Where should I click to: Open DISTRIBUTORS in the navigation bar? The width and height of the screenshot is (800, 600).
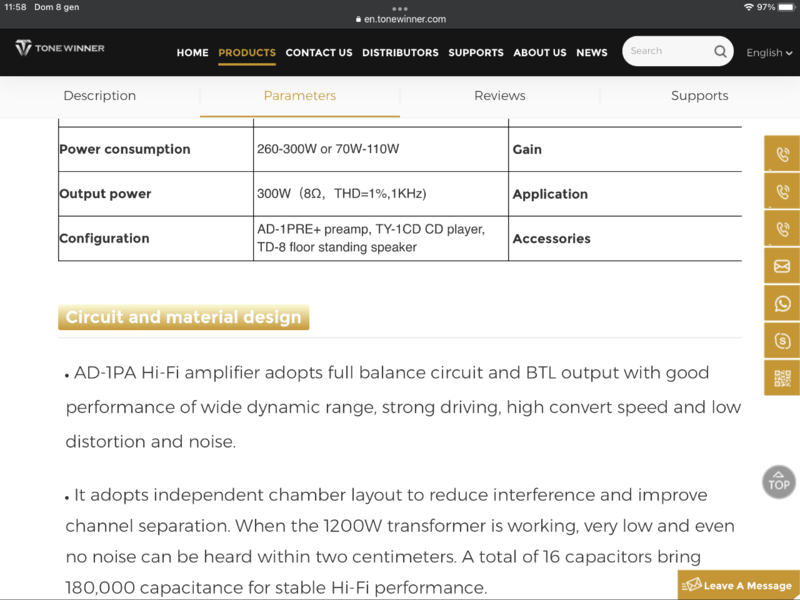click(x=400, y=53)
